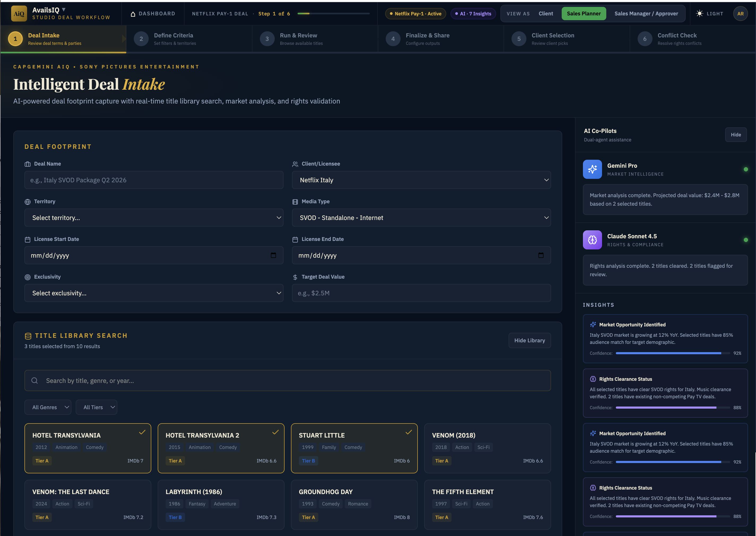Screen dimensions: 756x536
Task: Click the step 6 number circle
Action: tap(645, 39)
